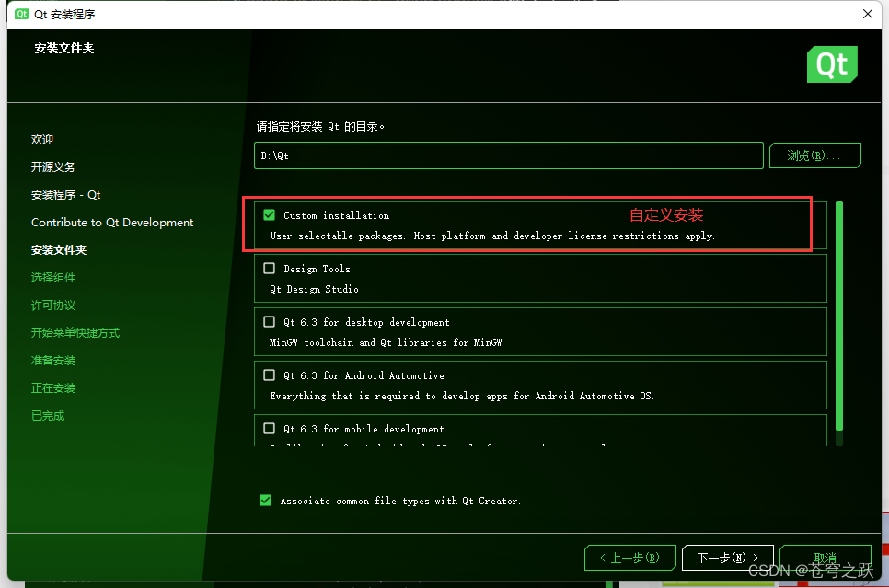Select the 欢迎 step in sidebar
Screen dimensions: 889x588
click(x=42, y=140)
